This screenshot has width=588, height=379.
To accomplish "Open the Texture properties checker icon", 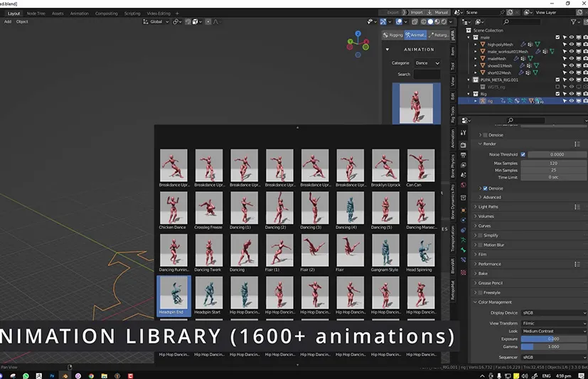I will [464, 272].
